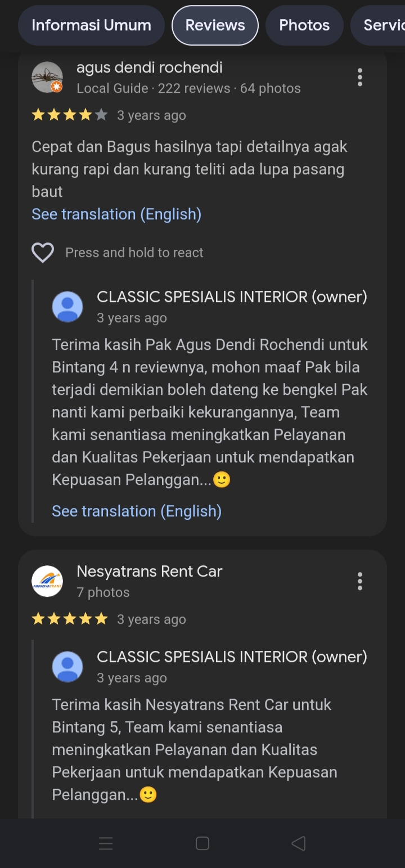Open agus dendi rochendi's spider profile picture
The height and width of the screenshot is (868, 405).
point(47,77)
